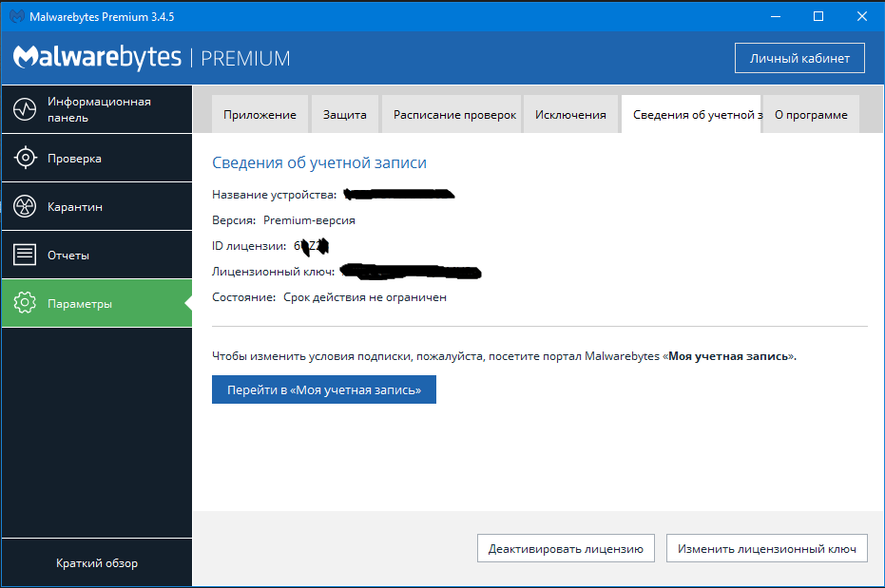The height and width of the screenshot is (588, 885).
Task: Click the Название устройства label
Action: [275, 195]
